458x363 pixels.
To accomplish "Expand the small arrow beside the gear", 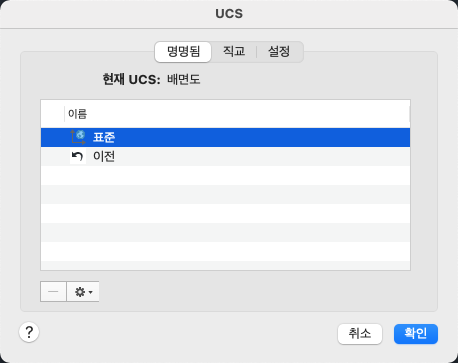I will coord(91,292).
